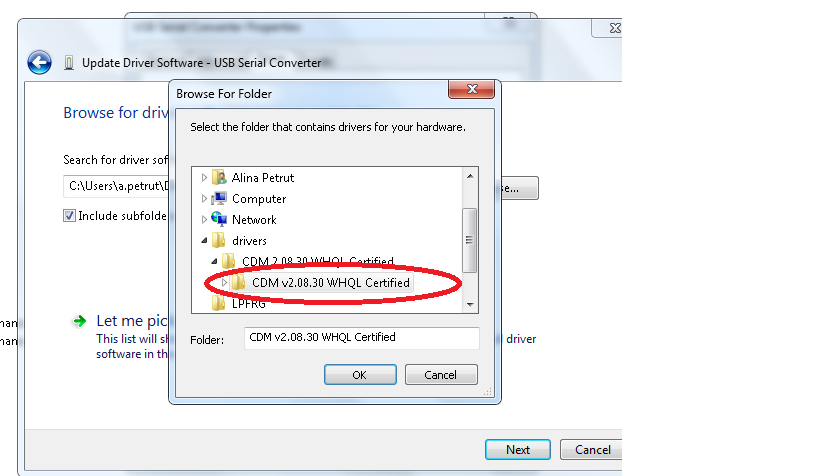Select the Network icon in tree
This screenshot has width=819, height=476.
219,219
